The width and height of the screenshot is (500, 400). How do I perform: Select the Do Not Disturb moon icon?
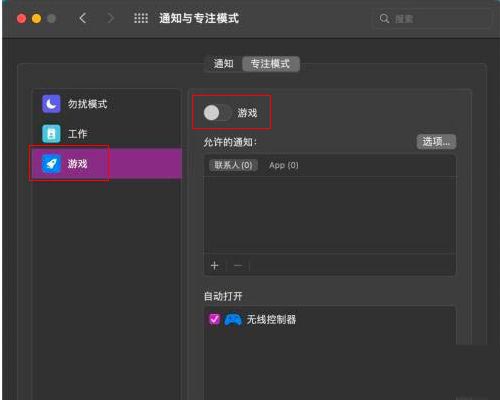tap(51, 104)
